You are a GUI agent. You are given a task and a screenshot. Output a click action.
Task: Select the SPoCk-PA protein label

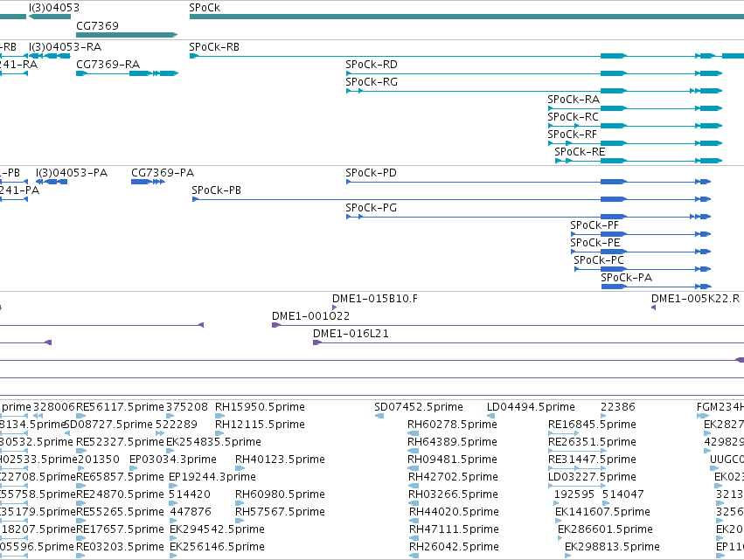click(x=626, y=278)
